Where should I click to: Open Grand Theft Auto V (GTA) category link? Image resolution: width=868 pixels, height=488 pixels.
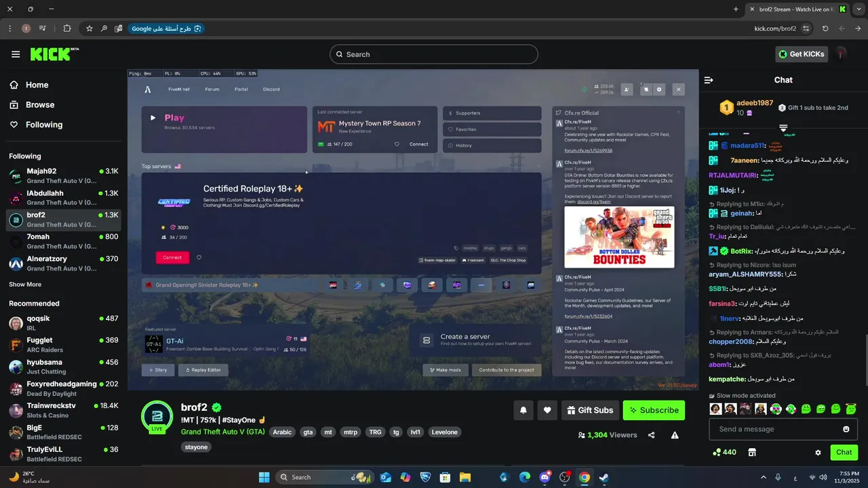click(223, 432)
